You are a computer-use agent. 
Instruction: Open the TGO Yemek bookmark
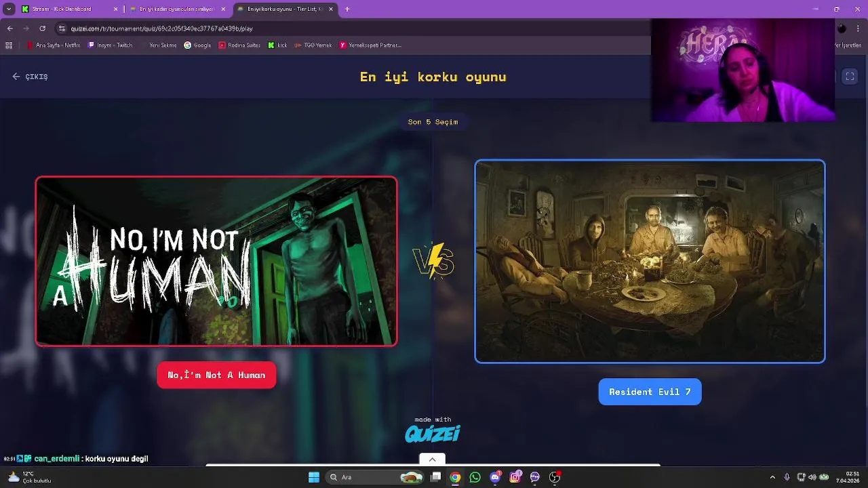pos(313,45)
